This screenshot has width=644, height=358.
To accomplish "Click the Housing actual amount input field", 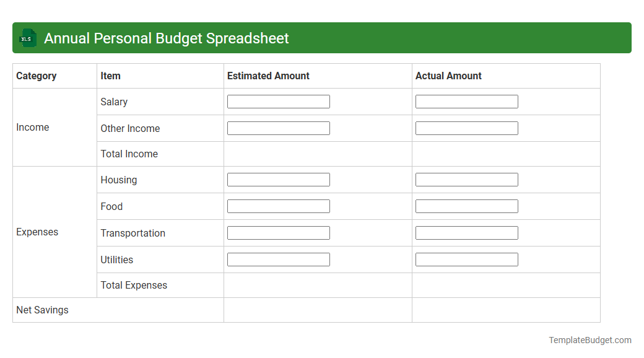I will coord(466,179).
